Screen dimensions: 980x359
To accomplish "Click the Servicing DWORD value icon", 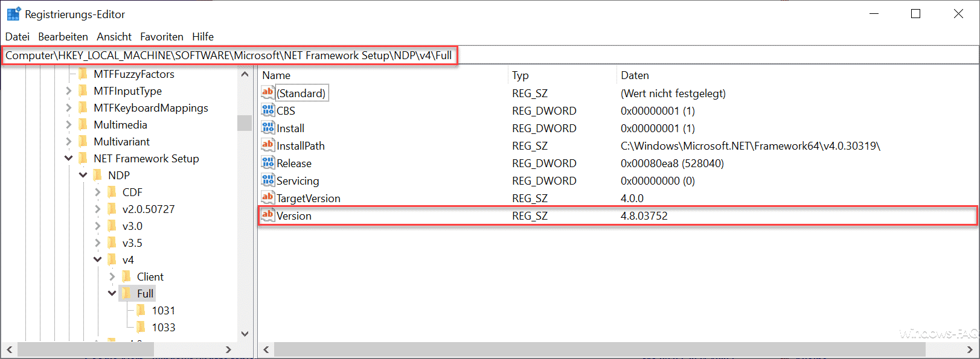I will [268, 180].
